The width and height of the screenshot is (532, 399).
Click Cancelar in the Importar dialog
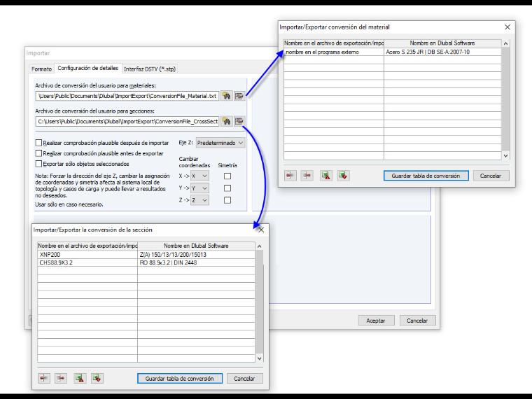[417, 321]
